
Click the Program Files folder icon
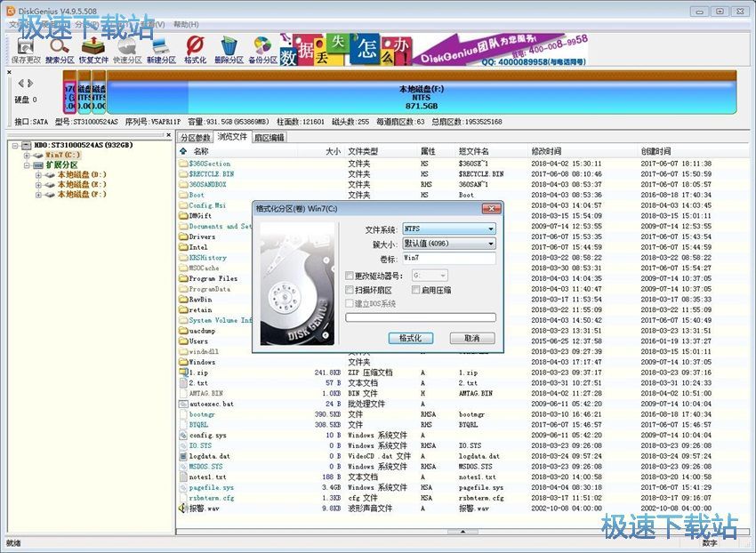183,278
